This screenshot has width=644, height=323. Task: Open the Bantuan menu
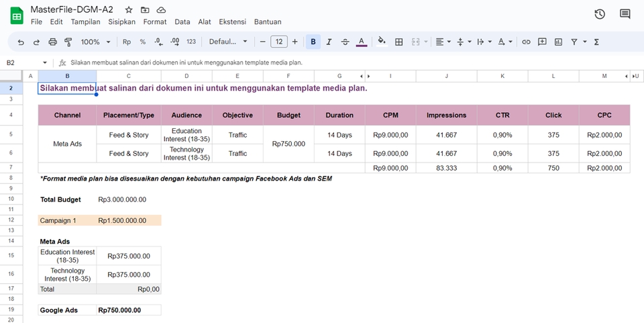click(x=268, y=22)
